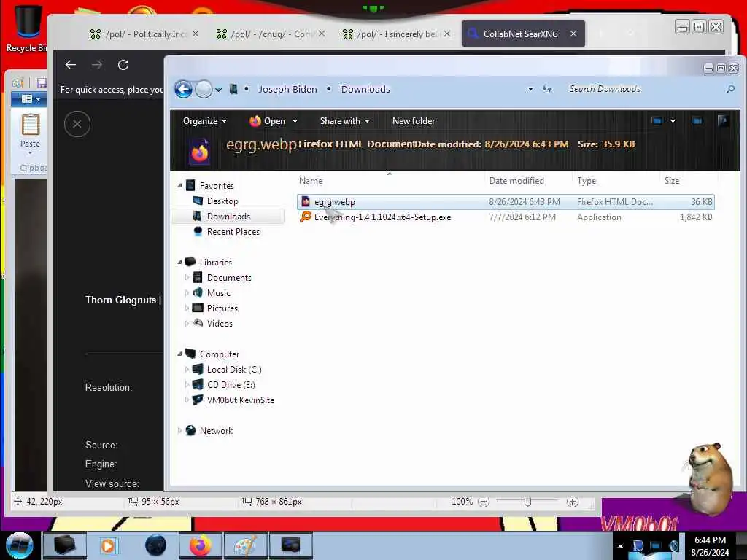Select Downloads in the navigation pane
747x560 pixels.
(228, 216)
